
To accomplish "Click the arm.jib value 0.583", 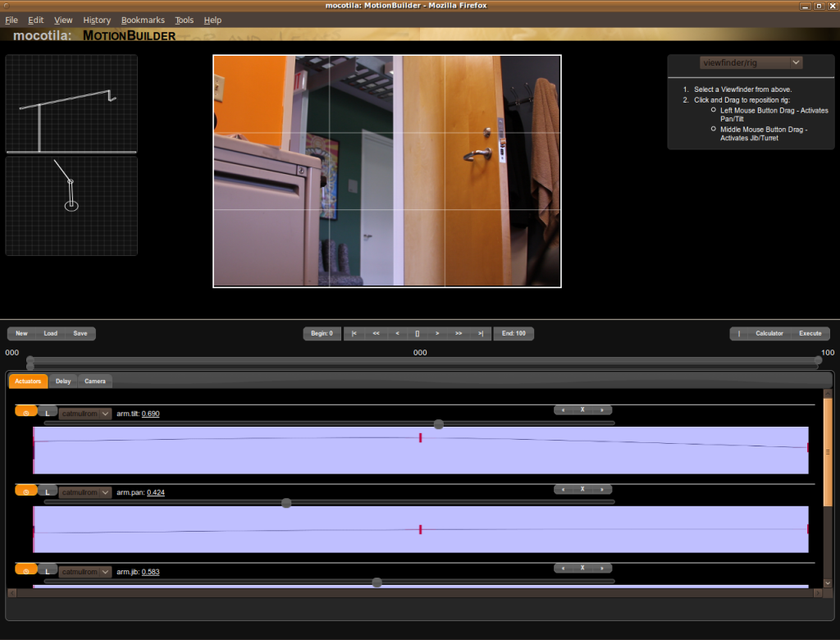I will (x=151, y=572).
